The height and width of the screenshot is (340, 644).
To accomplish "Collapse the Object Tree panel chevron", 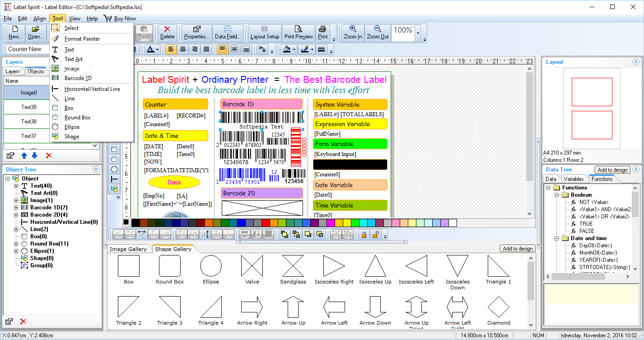I will pyautogui.click(x=96, y=170).
